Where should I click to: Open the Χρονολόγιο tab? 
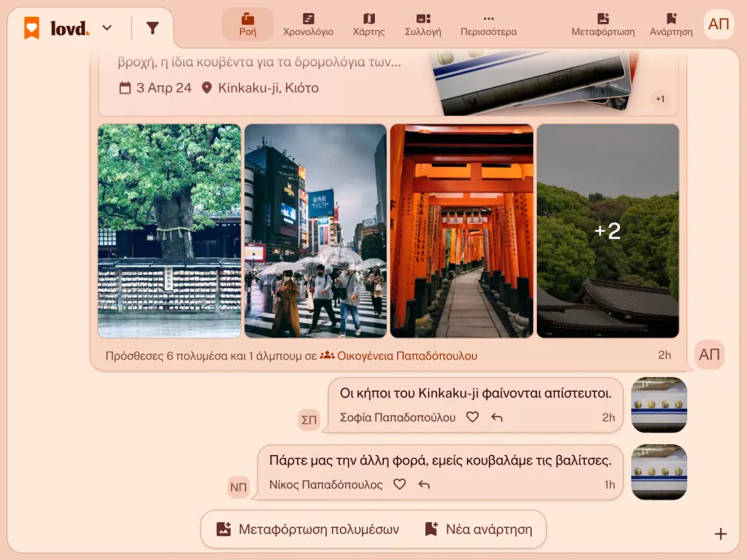309,25
